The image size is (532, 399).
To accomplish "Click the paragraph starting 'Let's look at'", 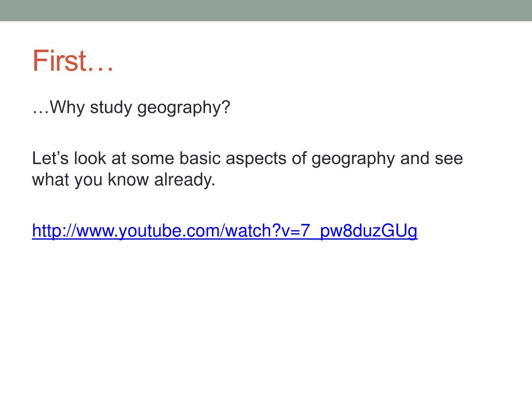I will (x=247, y=169).
